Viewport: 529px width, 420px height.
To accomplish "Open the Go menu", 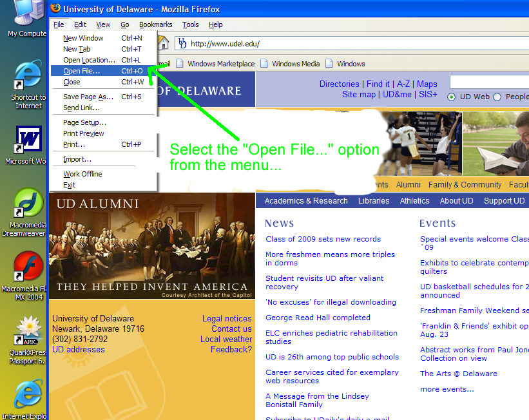I will click(125, 24).
